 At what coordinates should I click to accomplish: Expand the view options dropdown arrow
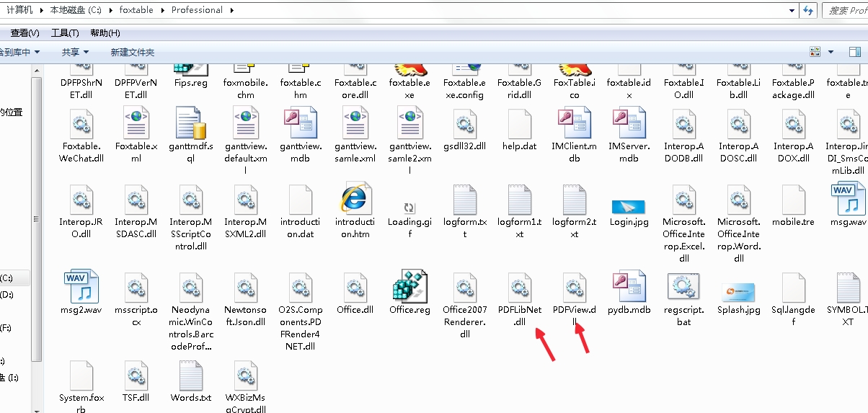coord(831,52)
